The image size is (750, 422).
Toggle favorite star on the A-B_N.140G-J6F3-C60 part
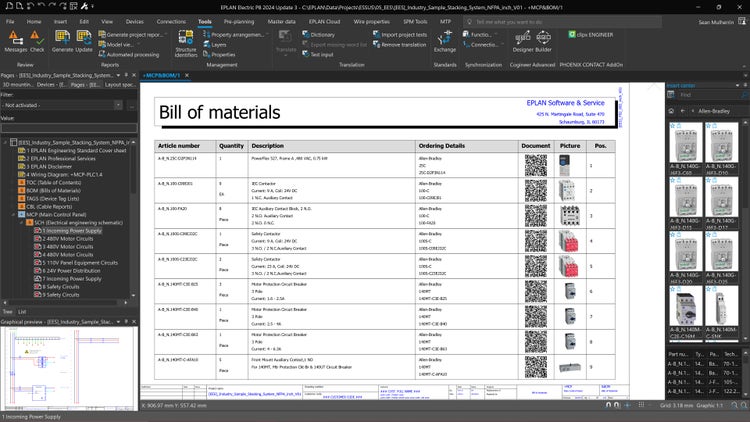671,128
